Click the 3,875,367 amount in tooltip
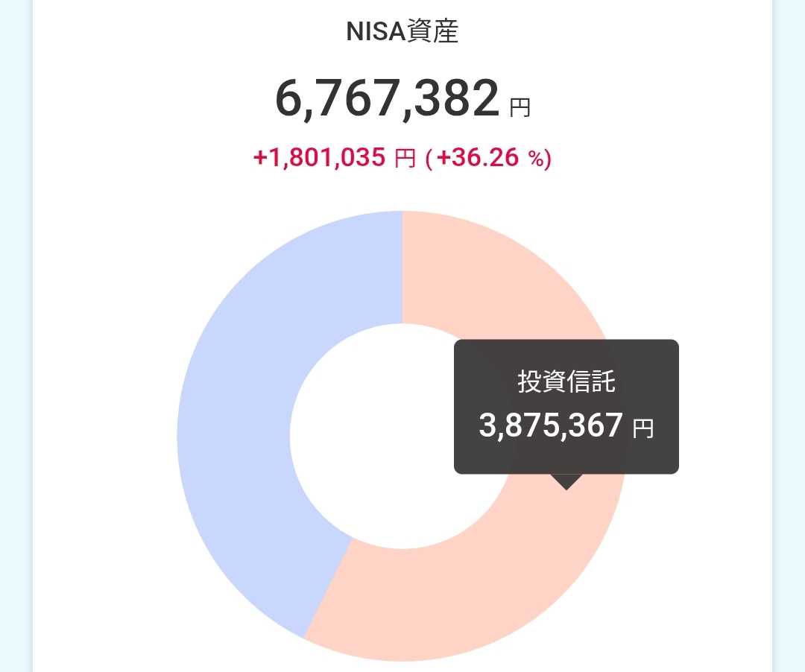 coord(550,425)
